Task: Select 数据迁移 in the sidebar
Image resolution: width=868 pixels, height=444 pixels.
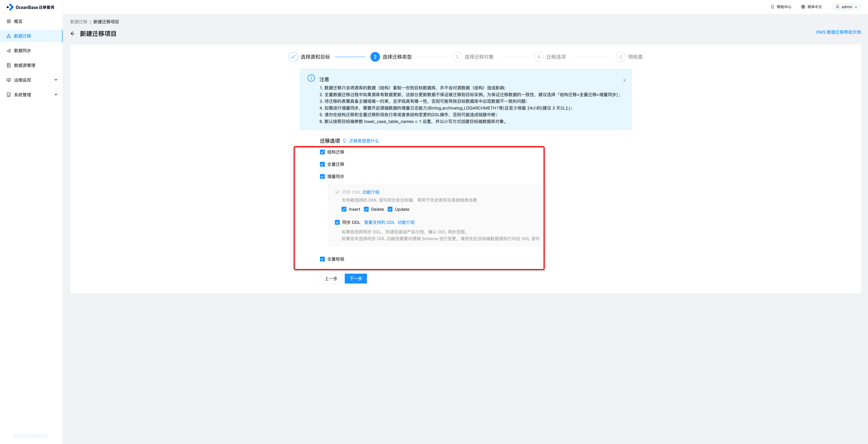Action: point(23,36)
